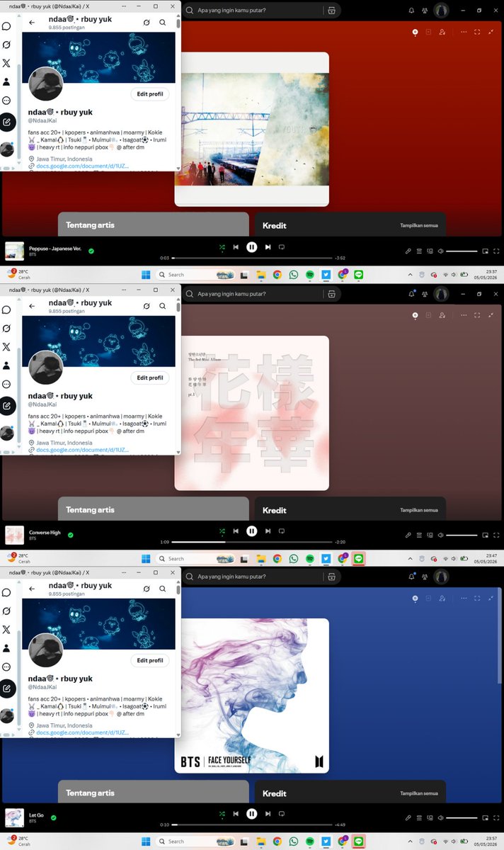This screenshot has width=504, height=850.
Task: Toggle repeat beside Let Go's next button
Action: tap(281, 814)
